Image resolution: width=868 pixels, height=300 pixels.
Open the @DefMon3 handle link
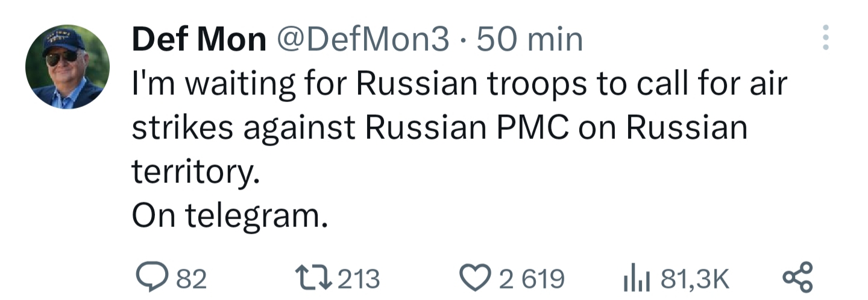click(x=363, y=41)
